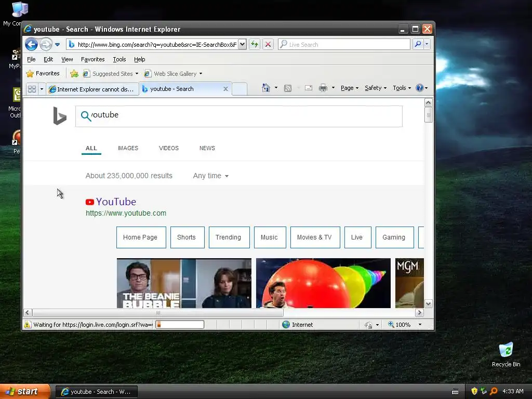Click the blue Help question mark icon
The image size is (532, 399).
420,88
